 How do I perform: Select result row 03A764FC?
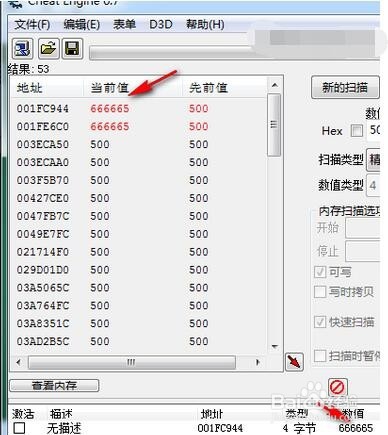point(139,306)
